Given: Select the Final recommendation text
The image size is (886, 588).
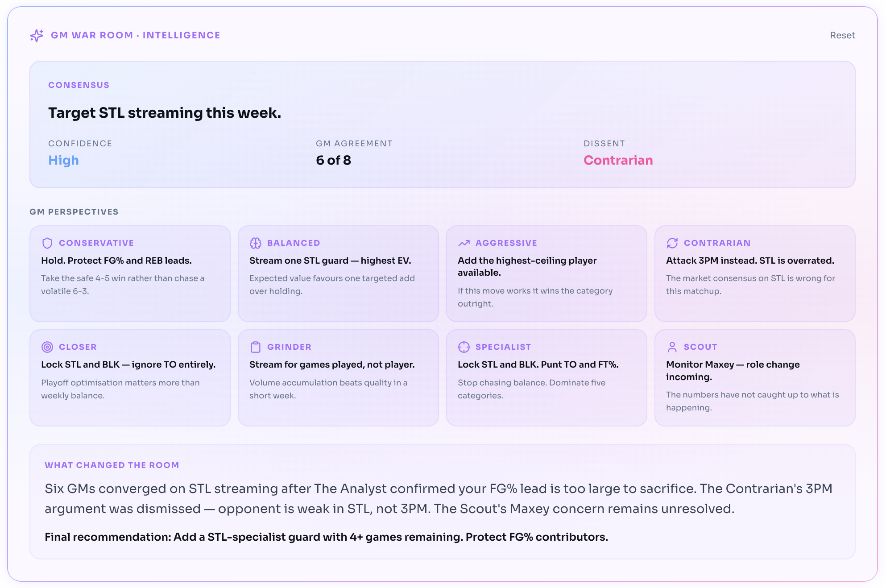Looking at the screenshot, I should 326,537.
